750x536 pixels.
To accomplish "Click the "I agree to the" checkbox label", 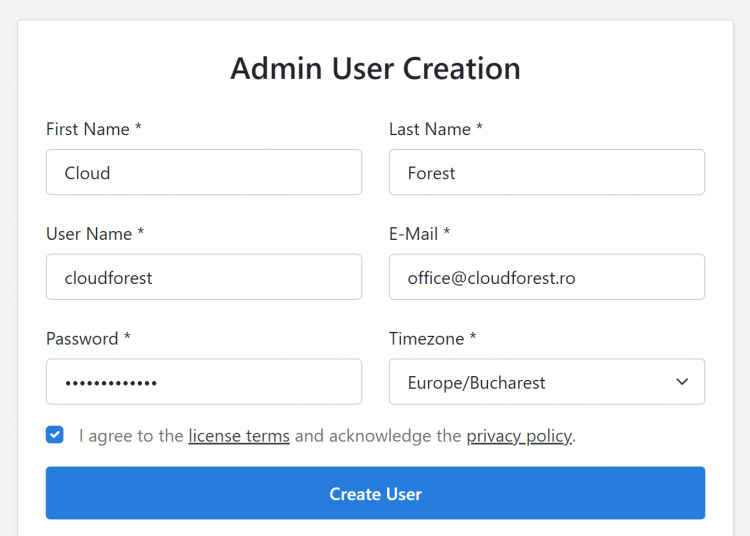I will pos(131,436).
